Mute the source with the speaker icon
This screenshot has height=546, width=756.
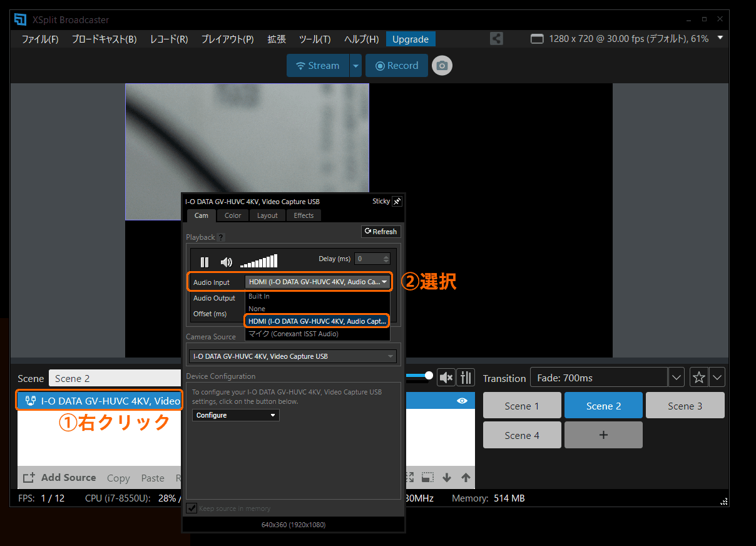227,262
